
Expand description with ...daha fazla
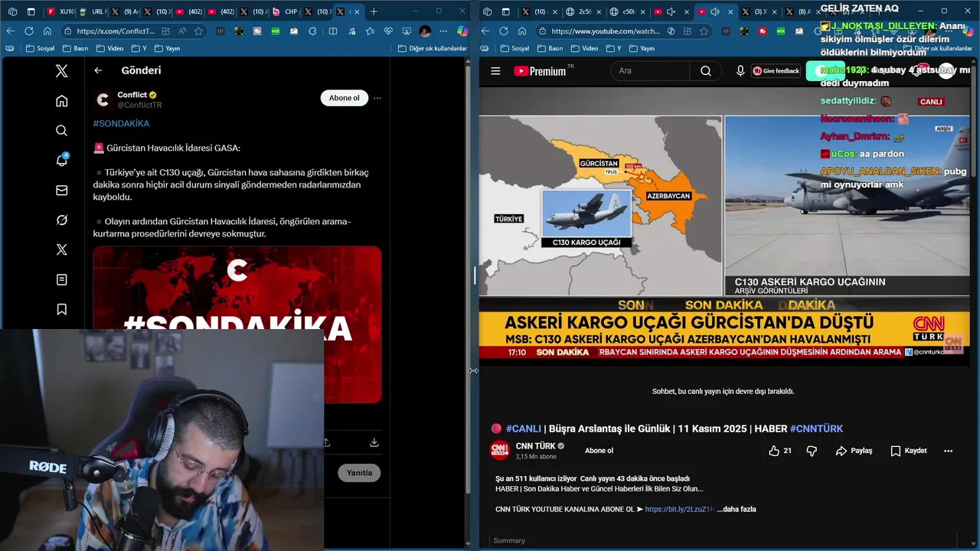pos(736,509)
